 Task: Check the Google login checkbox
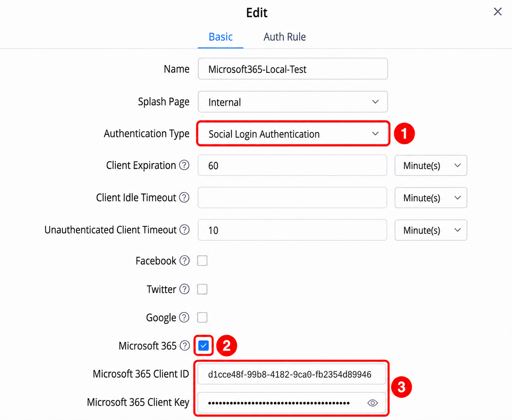tap(202, 317)
